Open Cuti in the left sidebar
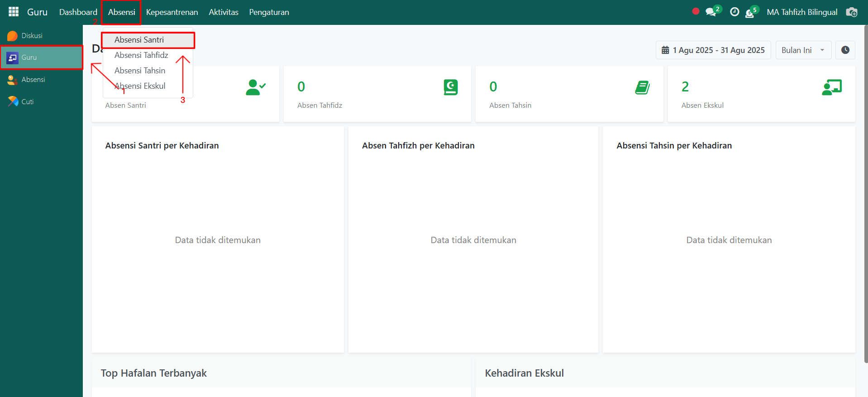The height and width of the screenshot is (397, 868). (x=27, y=102)
